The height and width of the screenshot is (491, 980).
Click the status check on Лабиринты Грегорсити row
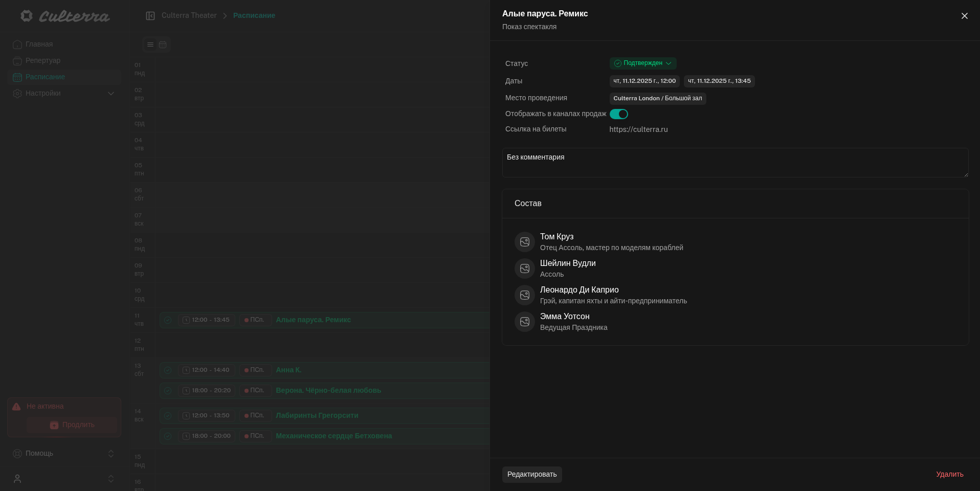[168, 416]
